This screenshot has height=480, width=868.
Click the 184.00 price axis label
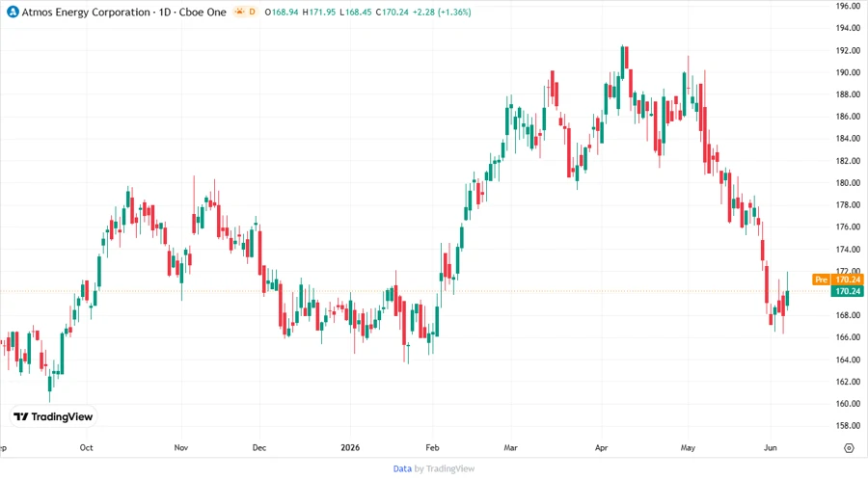848,138
